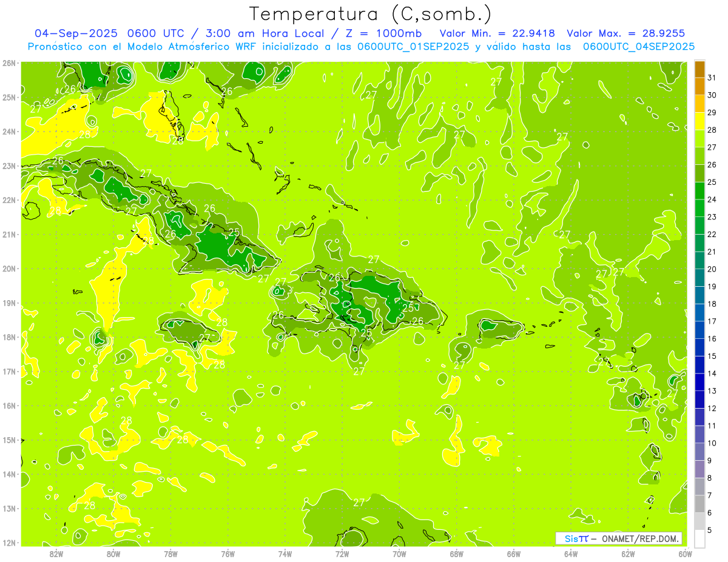
Task: Select "Valor Max. = 28.9255" text
Action: coord(625,33)
